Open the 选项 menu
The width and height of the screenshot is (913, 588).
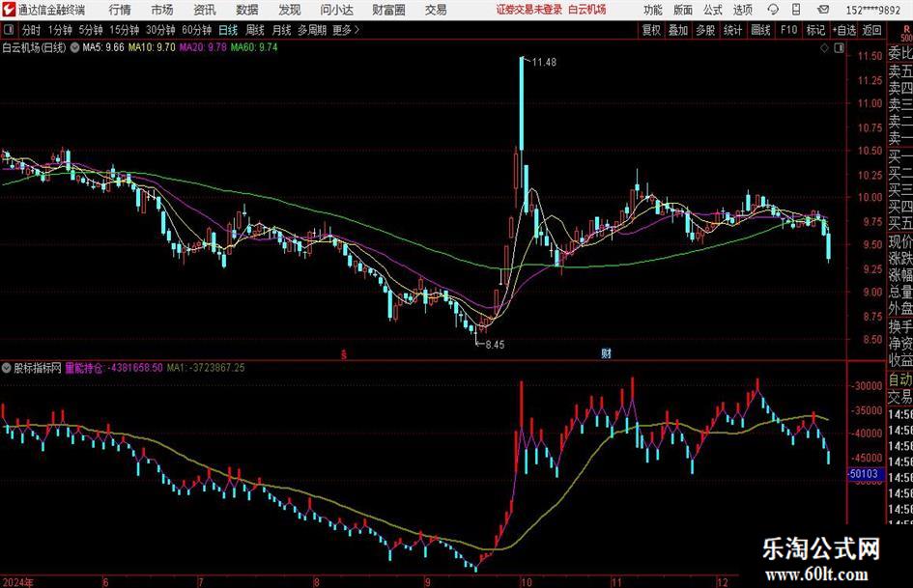[x=742, y=10]
